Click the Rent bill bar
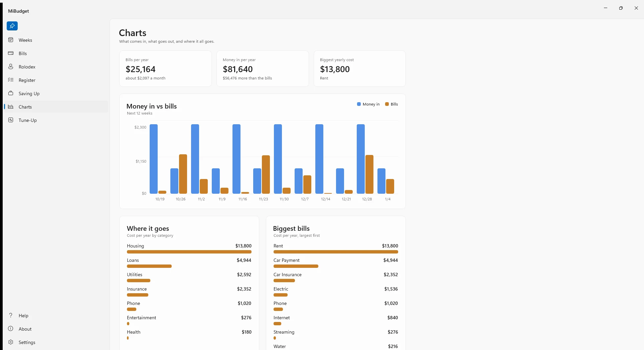Viewport: 644px width, 350px height. point(336,252)
